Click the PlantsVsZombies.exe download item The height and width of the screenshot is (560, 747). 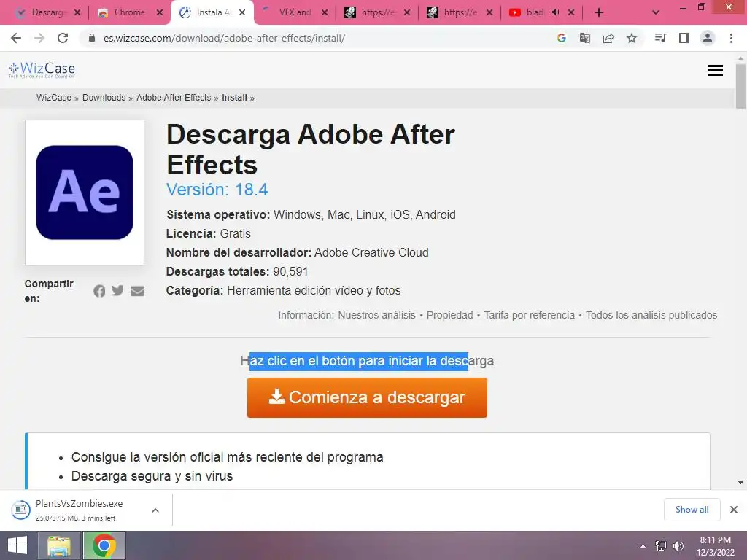coord(79,510)
